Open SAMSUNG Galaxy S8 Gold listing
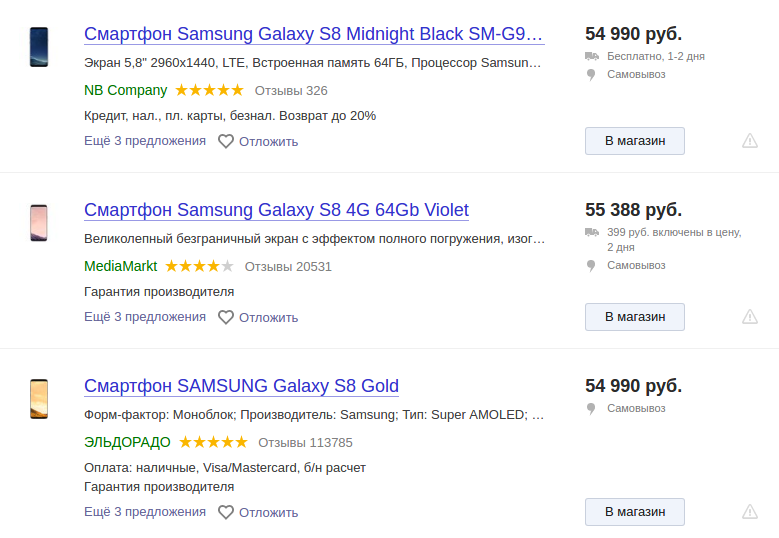This screenshot has width=779, height=538. pyautogui.click(x=241, y=386)
